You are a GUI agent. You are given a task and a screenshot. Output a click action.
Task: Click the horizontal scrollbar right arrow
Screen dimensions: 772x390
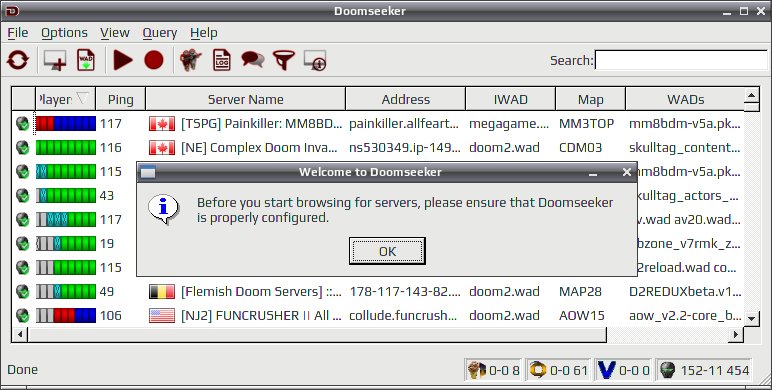point(736,334)
